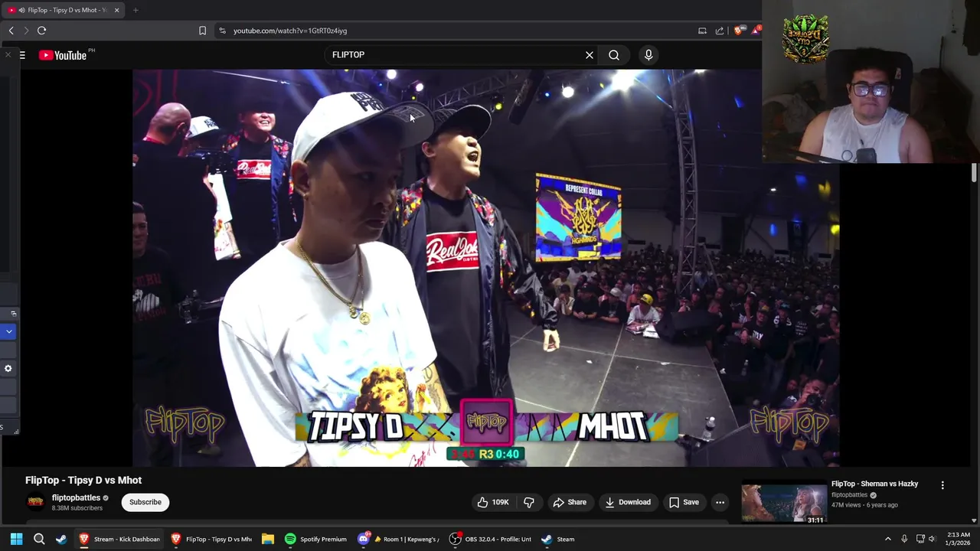Open Windows taskbar search
The width and height of the screenshot is (980, 551).
click(39, 539)
